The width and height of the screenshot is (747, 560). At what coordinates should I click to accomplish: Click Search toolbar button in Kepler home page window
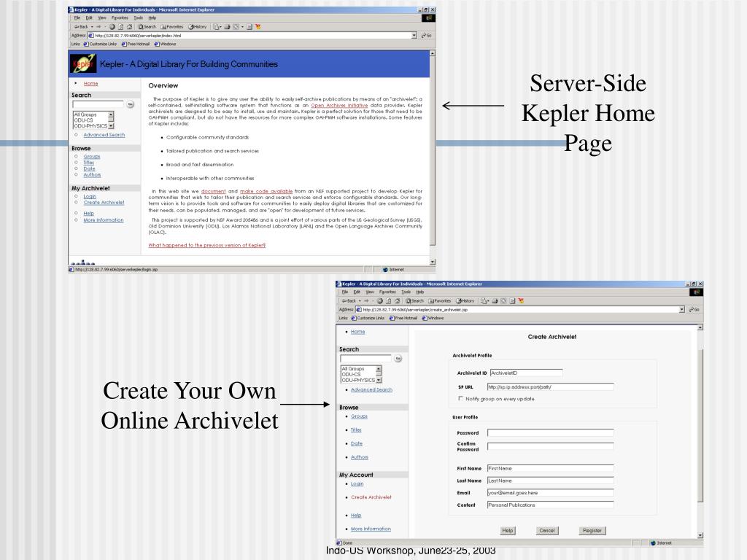(x=147, y=27)
